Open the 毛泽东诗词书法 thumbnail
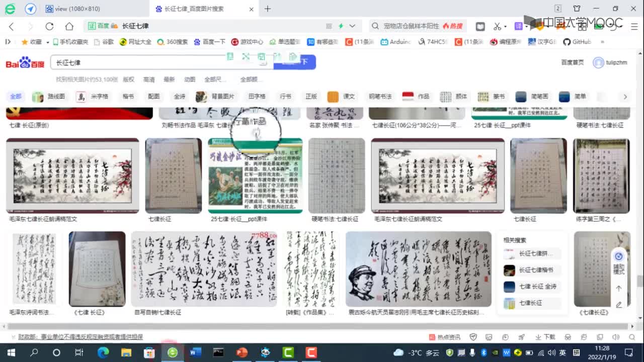 34,269
